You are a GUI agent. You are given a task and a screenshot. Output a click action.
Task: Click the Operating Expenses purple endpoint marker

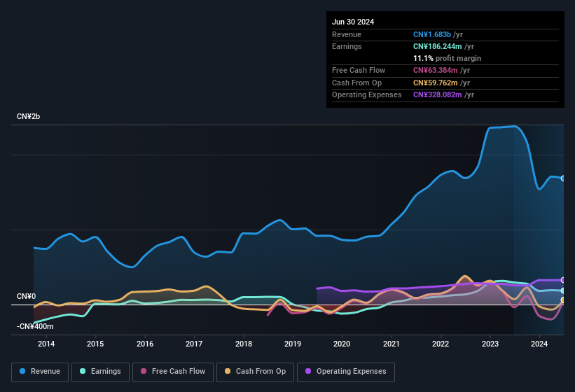click(563, 280)
